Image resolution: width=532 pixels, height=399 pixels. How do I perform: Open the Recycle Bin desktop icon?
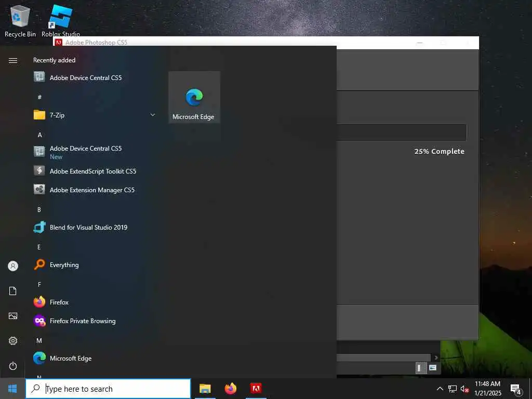pos(20,21)
